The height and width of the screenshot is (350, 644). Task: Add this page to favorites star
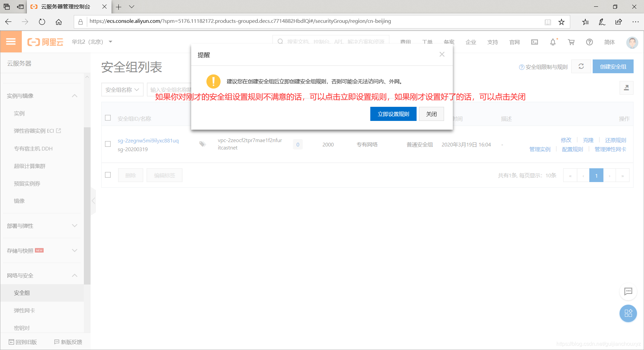(x=561, y=22)
